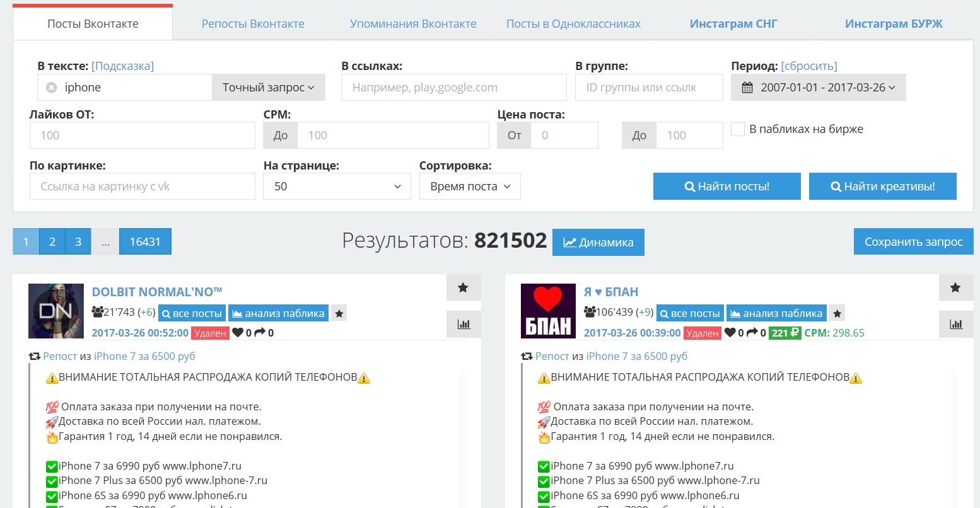Viewport: 980px width, 508px height.
Task: Click the DOLBIT NORMAL'NO avatar thumbnail
Action: pos(56,311)
